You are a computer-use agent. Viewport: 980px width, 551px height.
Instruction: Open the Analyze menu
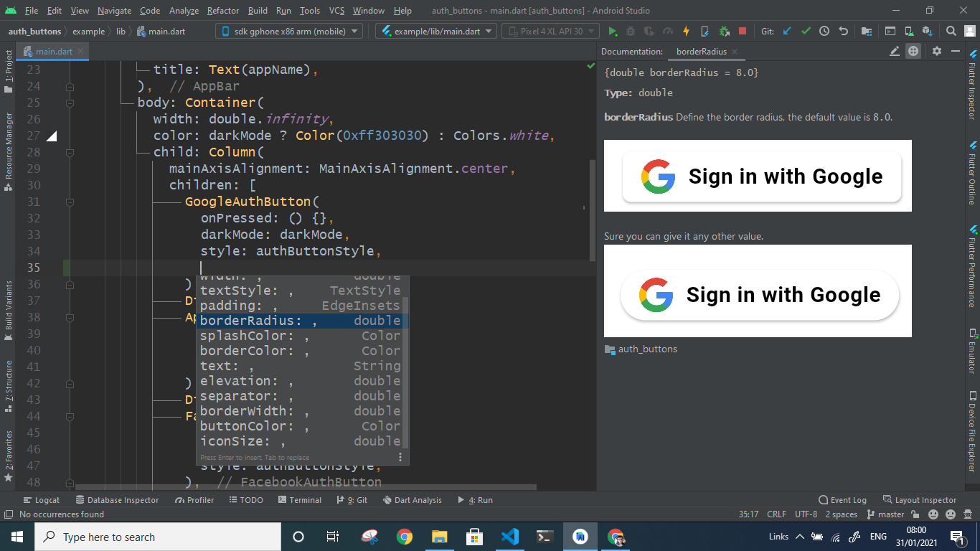(184, 11)
